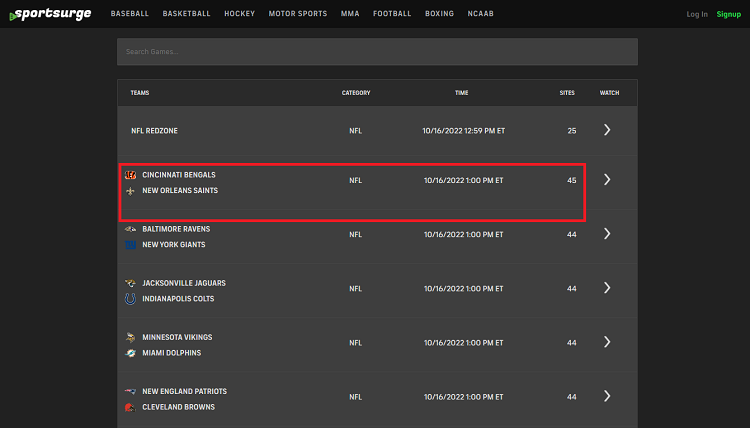Click the Jacksonville Jaguars team logo
Screen dimensions: 750x428
click(130, 283)
